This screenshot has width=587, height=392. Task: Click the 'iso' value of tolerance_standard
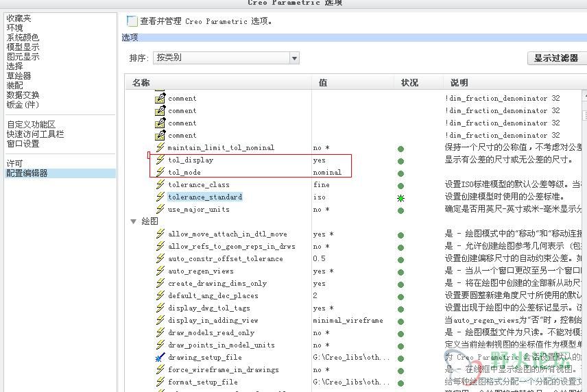tap(320, 197)
